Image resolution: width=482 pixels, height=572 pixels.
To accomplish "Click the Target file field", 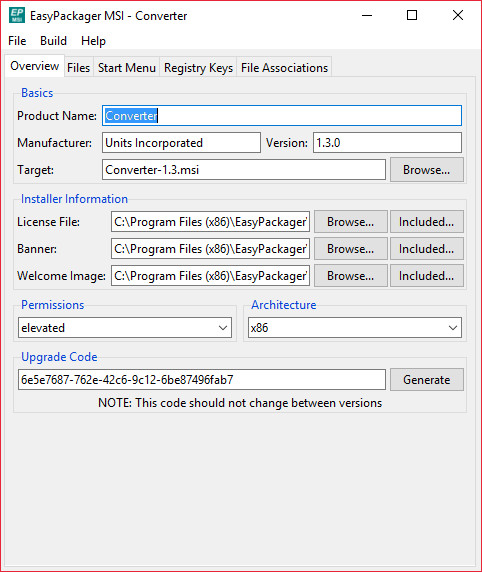I will point(244,170).
